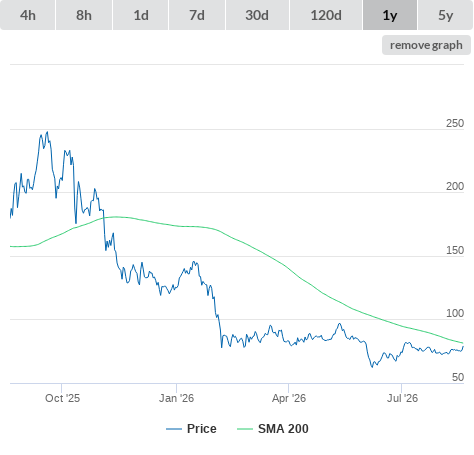Click the Jan '26 axis label

click(176, 398)
